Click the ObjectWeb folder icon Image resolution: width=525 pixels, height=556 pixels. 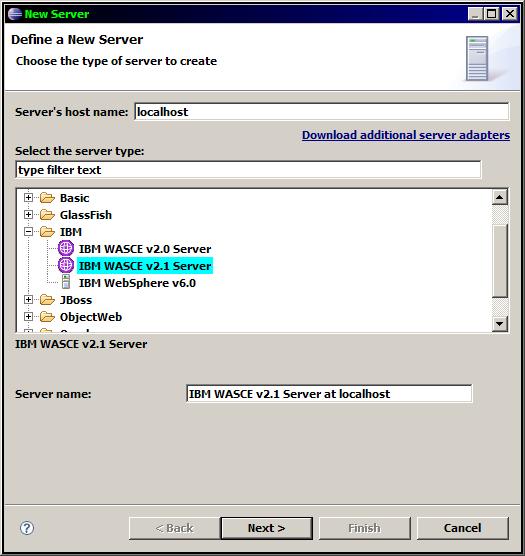[47, 317]
